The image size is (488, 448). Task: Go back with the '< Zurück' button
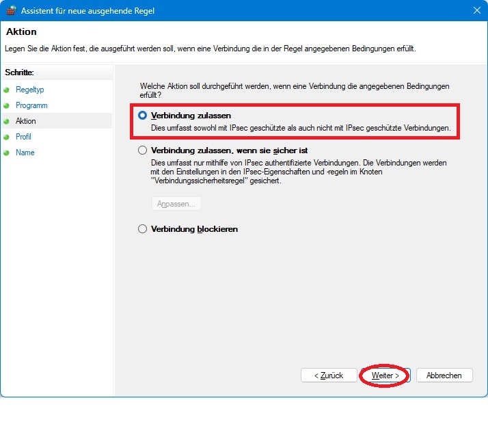(329, 375)
